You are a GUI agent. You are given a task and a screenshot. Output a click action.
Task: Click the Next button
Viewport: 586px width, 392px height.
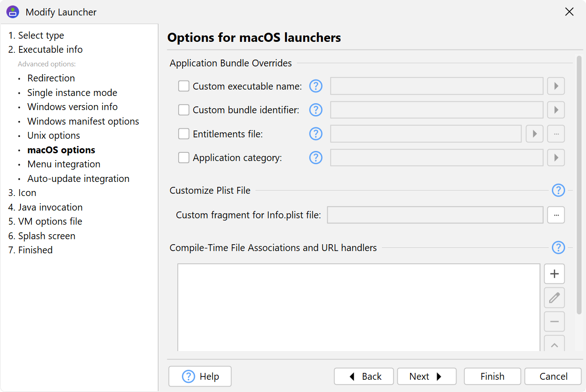426,377
